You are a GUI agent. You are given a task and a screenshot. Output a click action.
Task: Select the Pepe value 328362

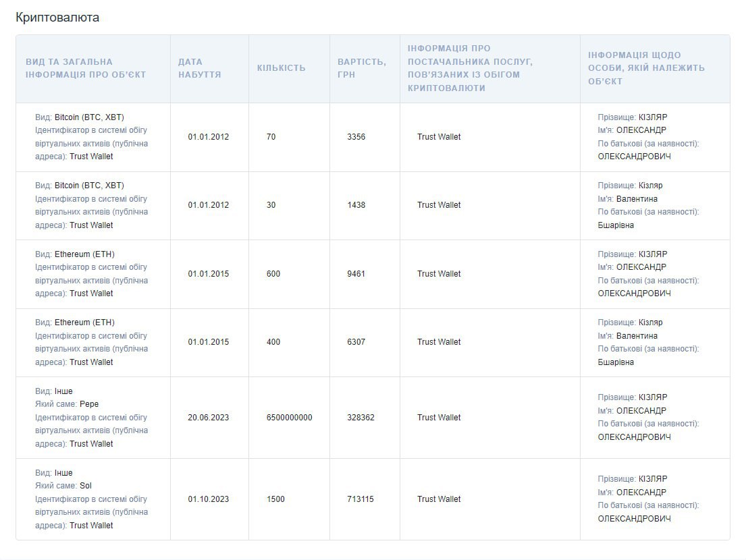[360, 418]
